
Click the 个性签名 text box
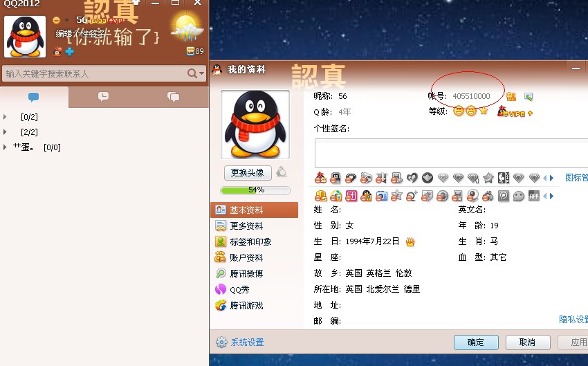pyautogui.click(x=451, y=153)
